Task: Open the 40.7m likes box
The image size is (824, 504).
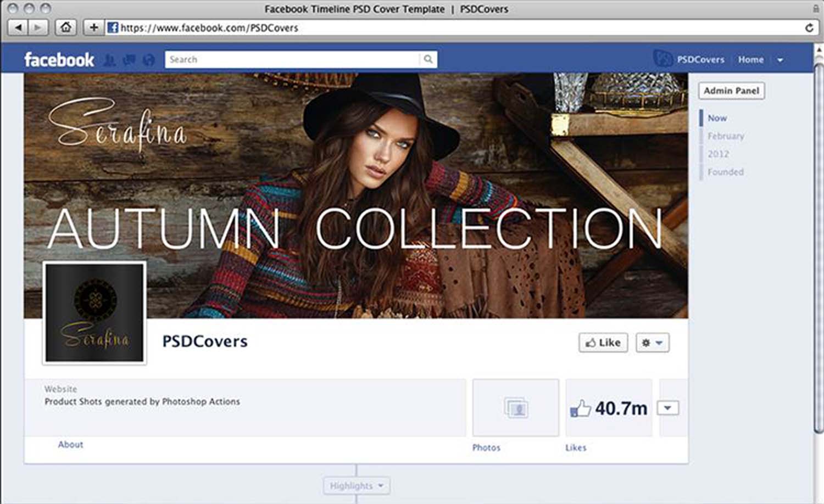Action: point(609,408)
